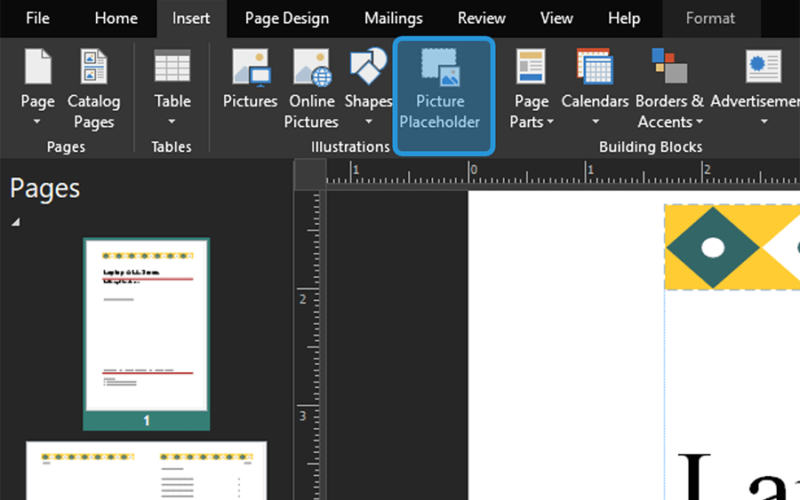
Task: Click the Advertisements icon
Action: [763, 66]
